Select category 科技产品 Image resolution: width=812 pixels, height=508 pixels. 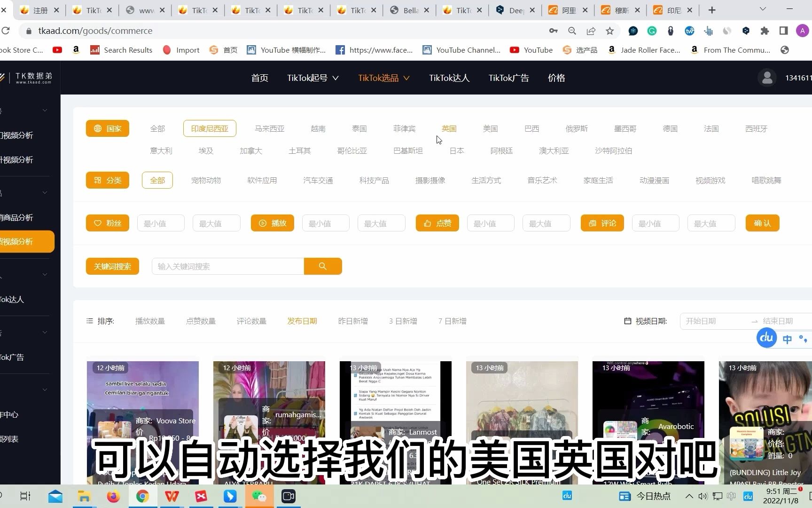click(x=374, y=180)
